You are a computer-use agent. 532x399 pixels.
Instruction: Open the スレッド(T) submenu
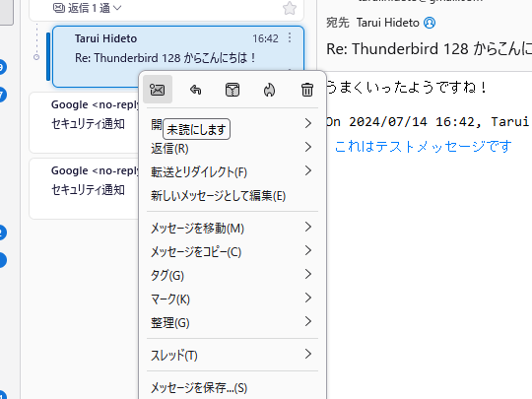point(233,356)
